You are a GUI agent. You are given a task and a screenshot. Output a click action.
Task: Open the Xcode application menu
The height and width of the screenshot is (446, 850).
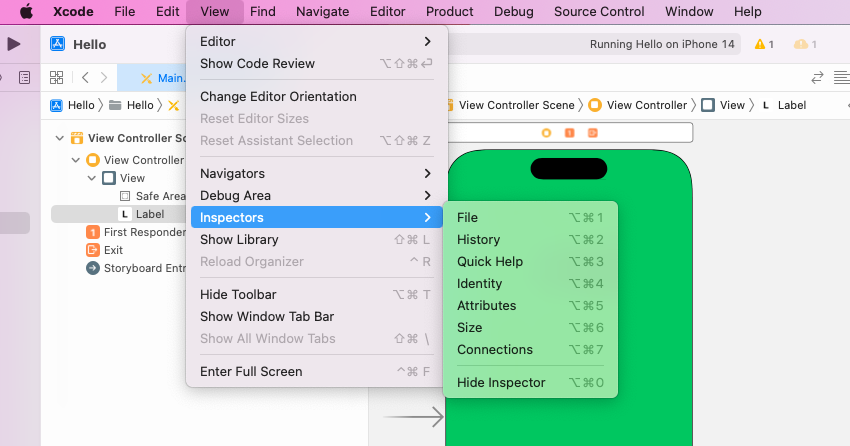(73, 11)
